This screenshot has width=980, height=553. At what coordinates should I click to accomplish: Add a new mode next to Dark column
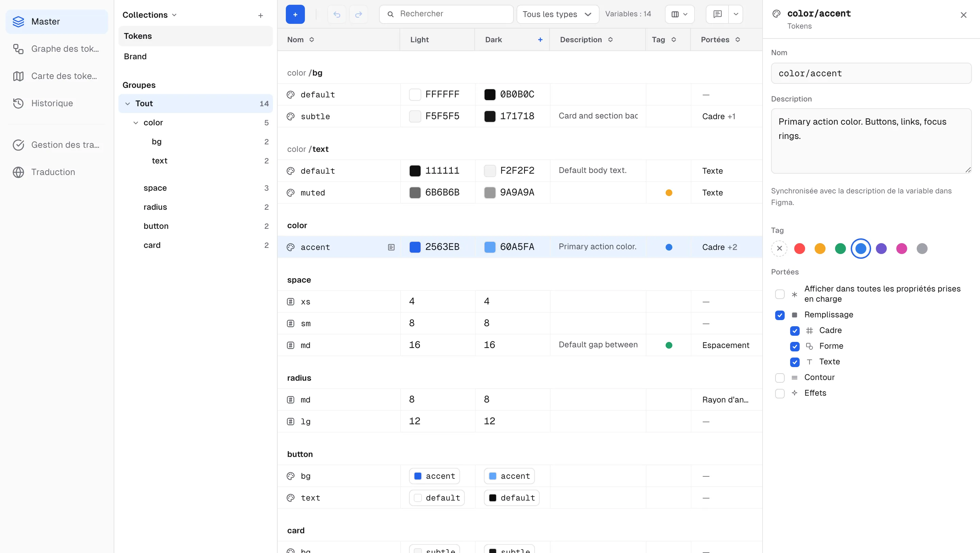coord(540,39)
